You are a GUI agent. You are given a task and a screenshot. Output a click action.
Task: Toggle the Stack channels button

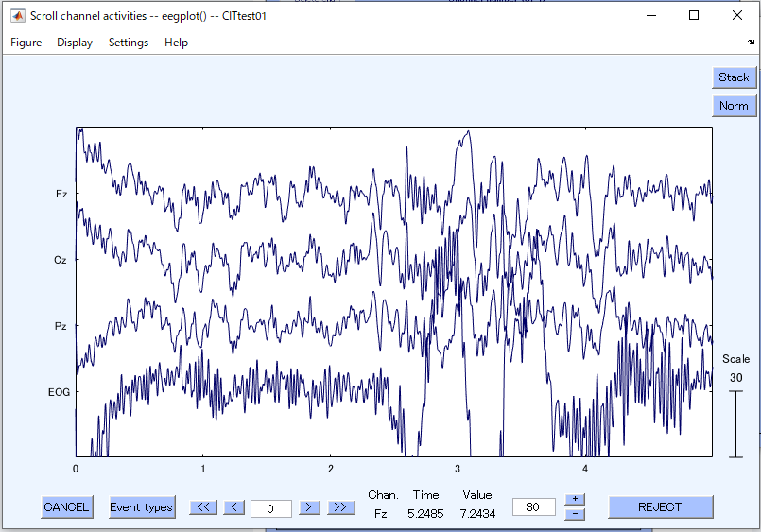734,77
